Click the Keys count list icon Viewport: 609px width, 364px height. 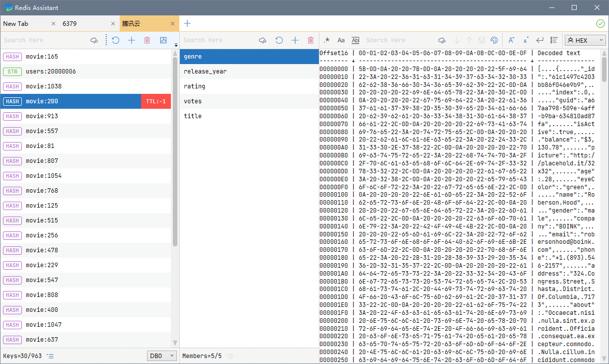[50, 356]
